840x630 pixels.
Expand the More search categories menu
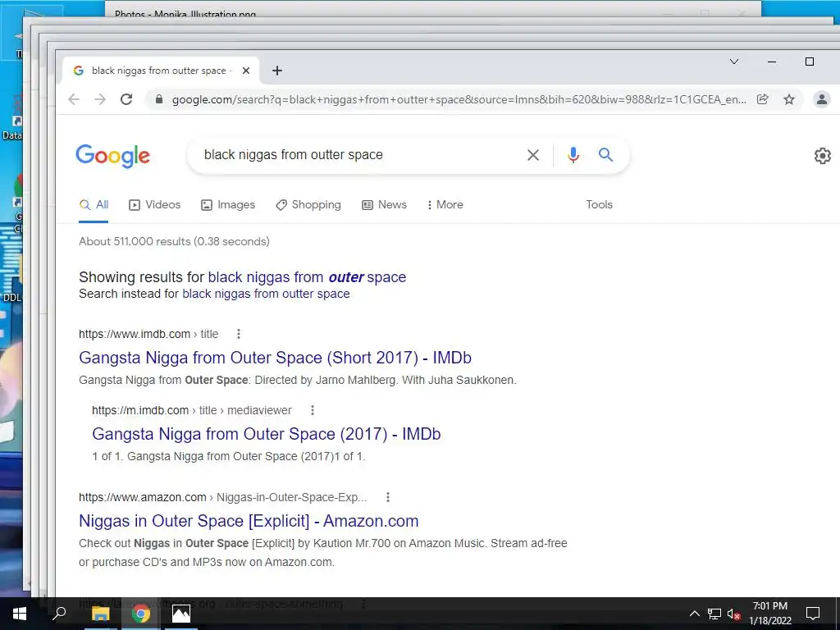tap(445, 204)
